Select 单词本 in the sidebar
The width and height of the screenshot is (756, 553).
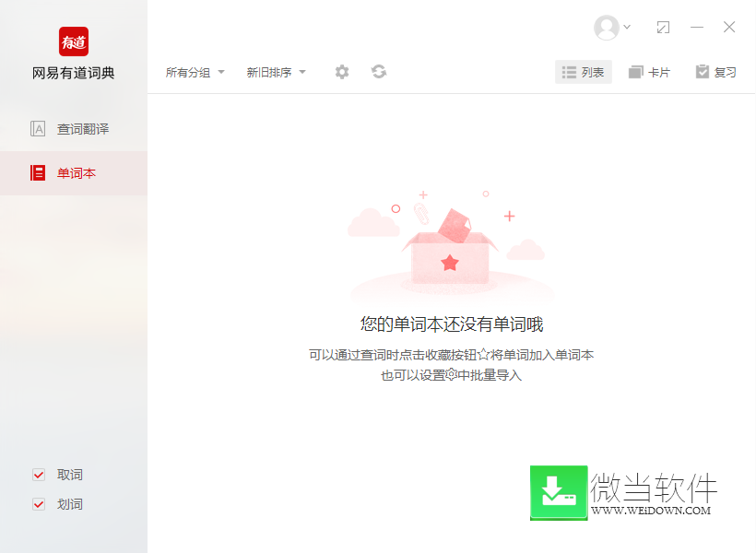(76, 173)
